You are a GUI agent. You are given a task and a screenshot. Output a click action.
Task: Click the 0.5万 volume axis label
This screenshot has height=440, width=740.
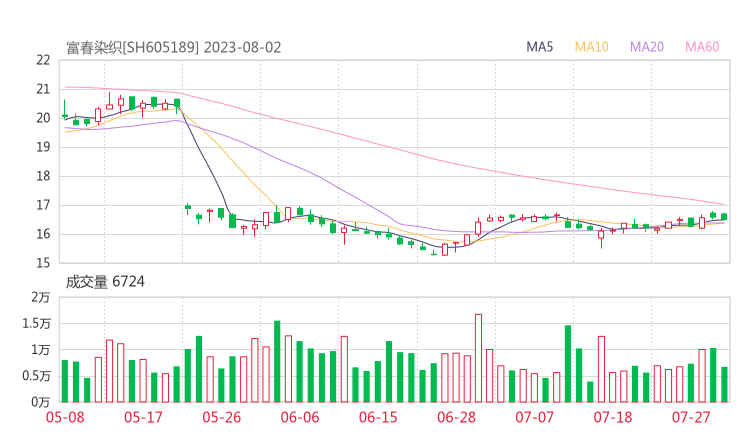click(x=36, y=376)
